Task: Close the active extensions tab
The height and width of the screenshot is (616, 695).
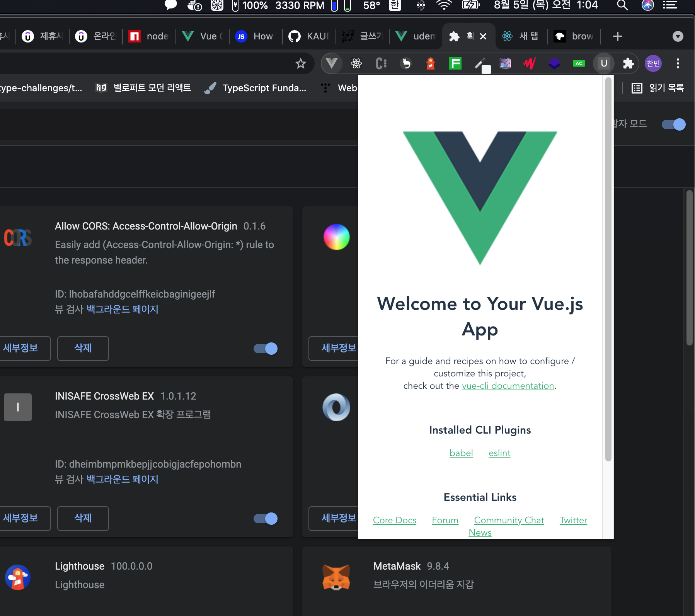Action: (483, 36)
